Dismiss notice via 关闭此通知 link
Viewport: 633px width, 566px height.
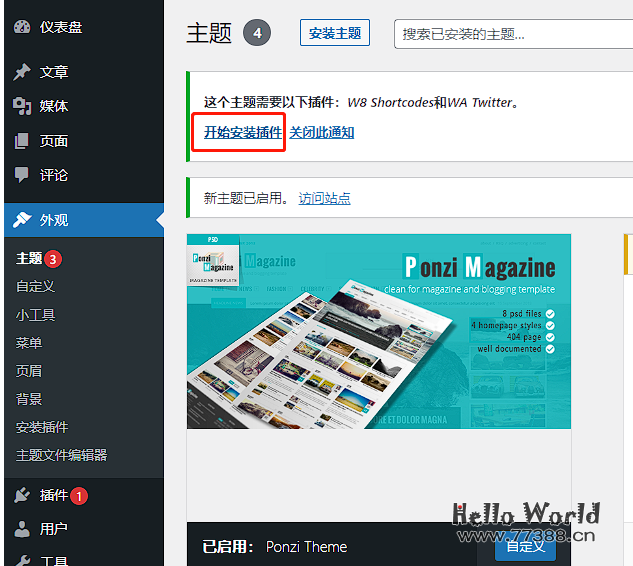click(x=321, y=132)
